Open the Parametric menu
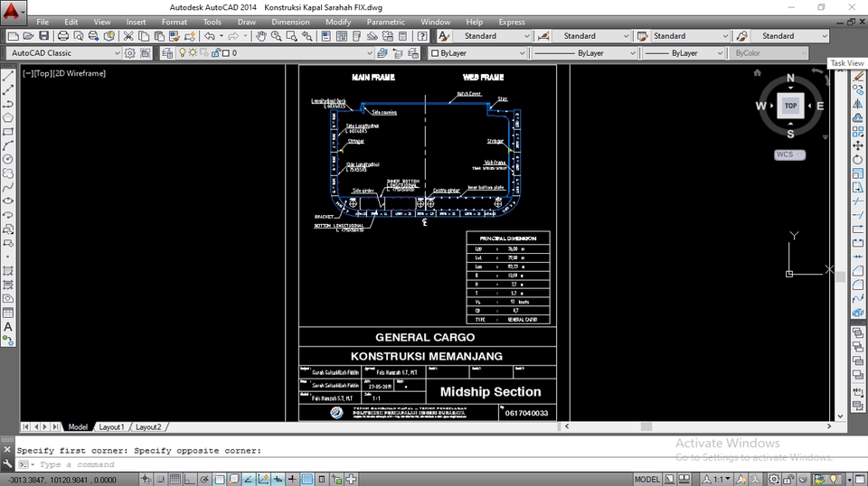Image resolution: width=868 pixels, height=486 pixels. pos(385,22)
